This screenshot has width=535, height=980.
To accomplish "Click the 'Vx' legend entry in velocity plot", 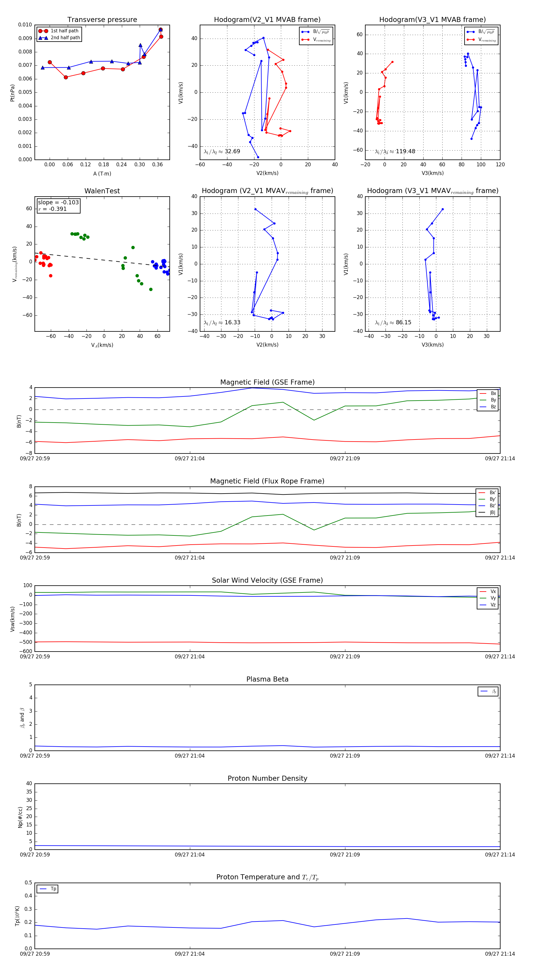I will (x=488, y=591).
